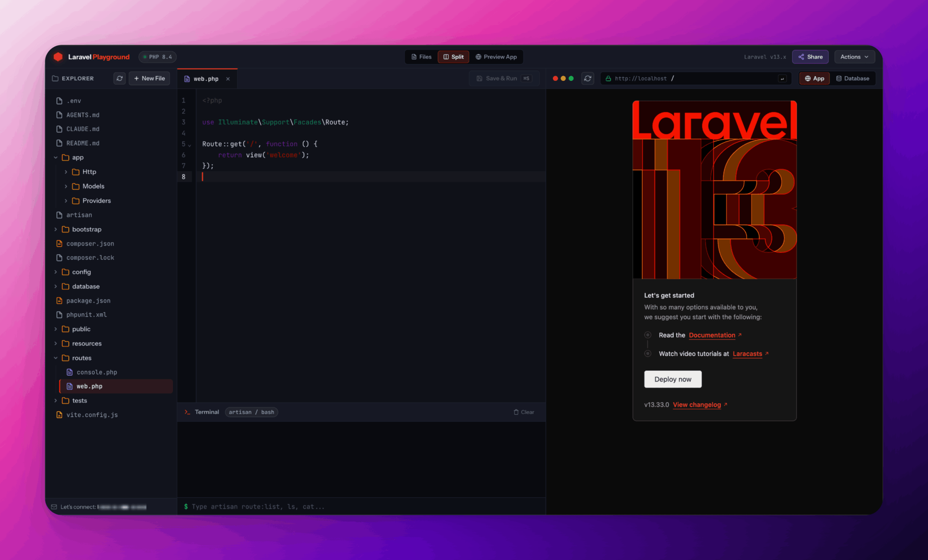Switch to Split view
928x560 pixels.
453,57
